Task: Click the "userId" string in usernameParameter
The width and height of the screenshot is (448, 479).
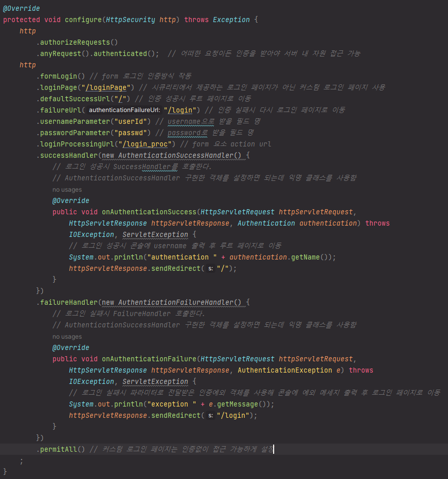Action: 130,122
